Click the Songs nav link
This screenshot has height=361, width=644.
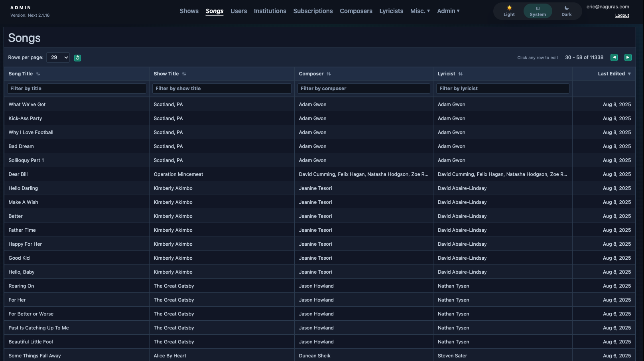click(x=215, y=11)
